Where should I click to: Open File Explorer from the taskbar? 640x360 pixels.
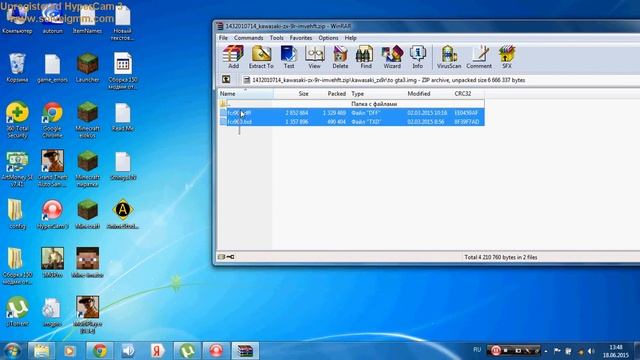pos(41,351)
